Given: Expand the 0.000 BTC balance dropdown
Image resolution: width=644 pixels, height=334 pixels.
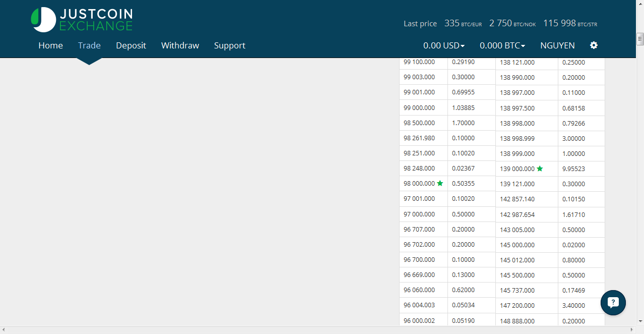Looking at the screenshot, I should point(502,45).
